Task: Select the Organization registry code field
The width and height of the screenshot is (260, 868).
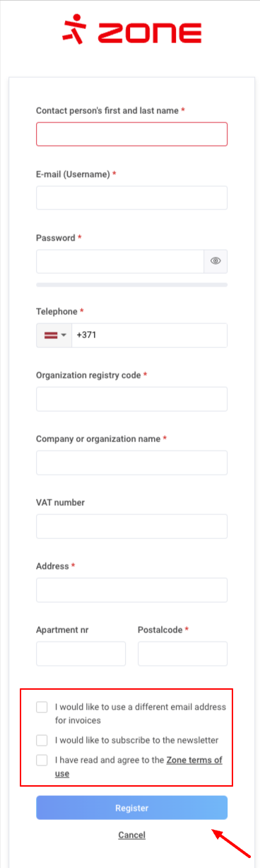Action: pyautogui.click(x=132, y=399)
